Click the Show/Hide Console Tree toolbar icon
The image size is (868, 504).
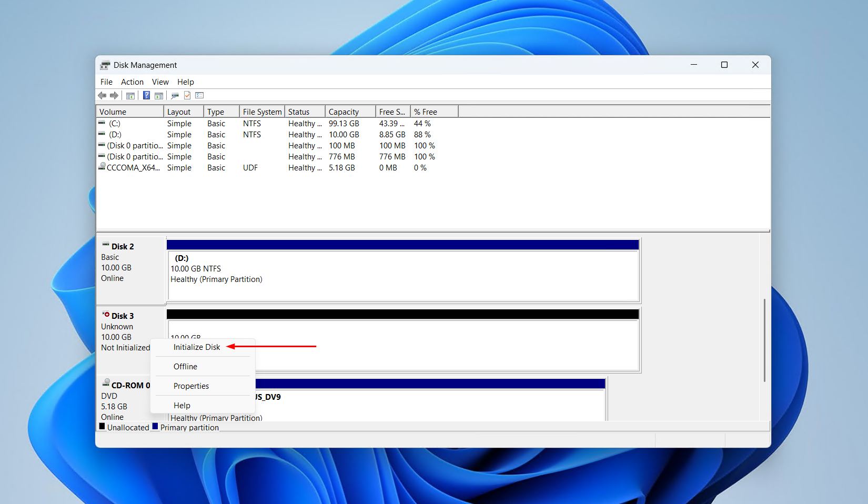pyautogui.click(x=130, y=95)
